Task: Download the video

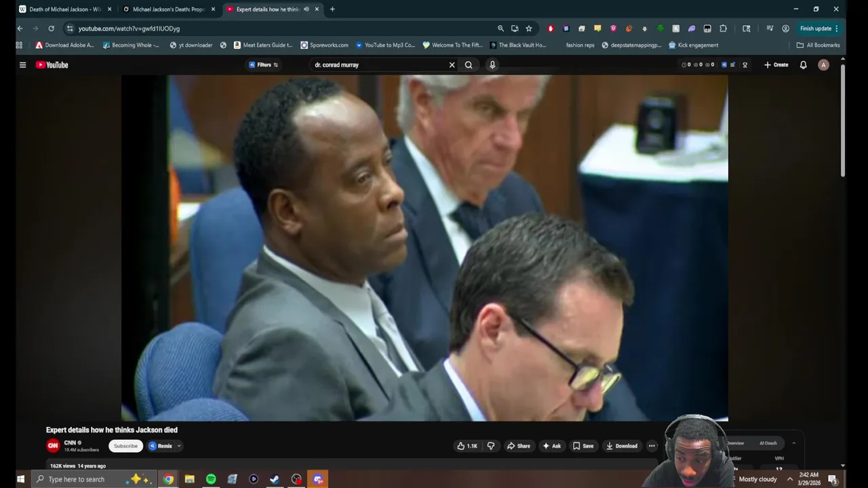Action: point(622,446)
